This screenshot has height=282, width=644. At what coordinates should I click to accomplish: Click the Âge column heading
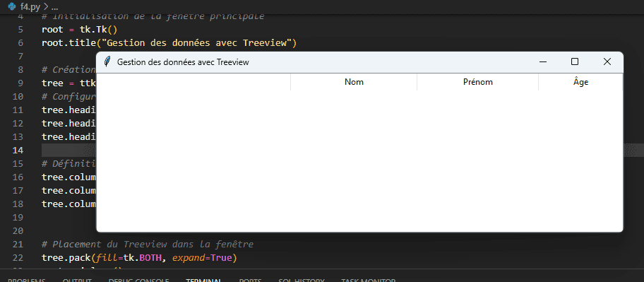click(580, 82)
